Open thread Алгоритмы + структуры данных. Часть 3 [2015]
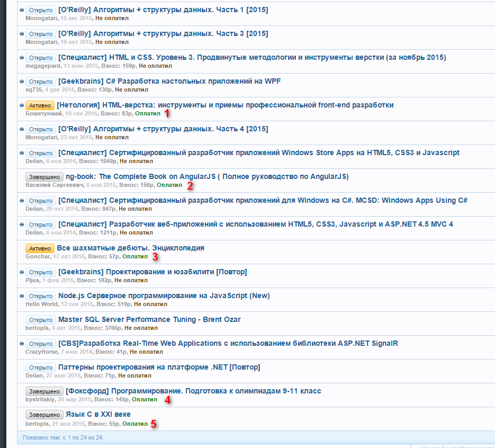The image size is (495, 448). [x=163, y=33]
